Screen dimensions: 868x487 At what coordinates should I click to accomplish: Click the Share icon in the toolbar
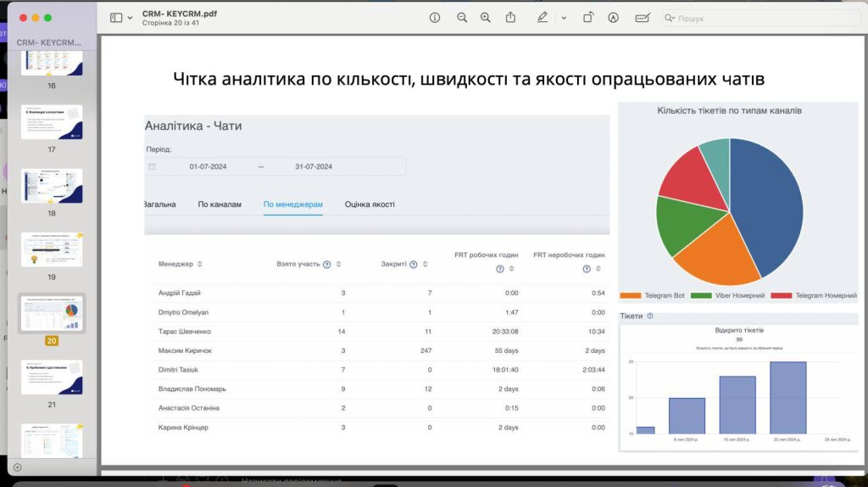511,18
